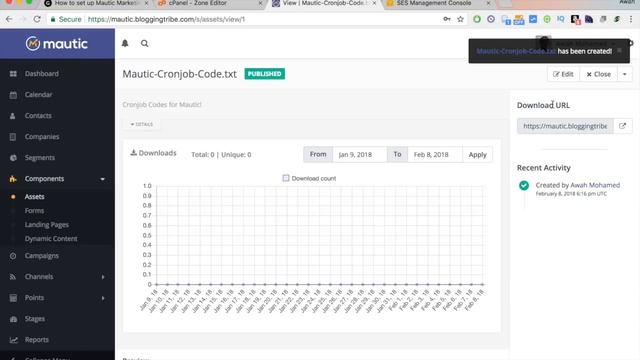Image resolution: width=640 pixels, height=360 pixels.
Task: Click the Companies building icon
Action: 13,137
